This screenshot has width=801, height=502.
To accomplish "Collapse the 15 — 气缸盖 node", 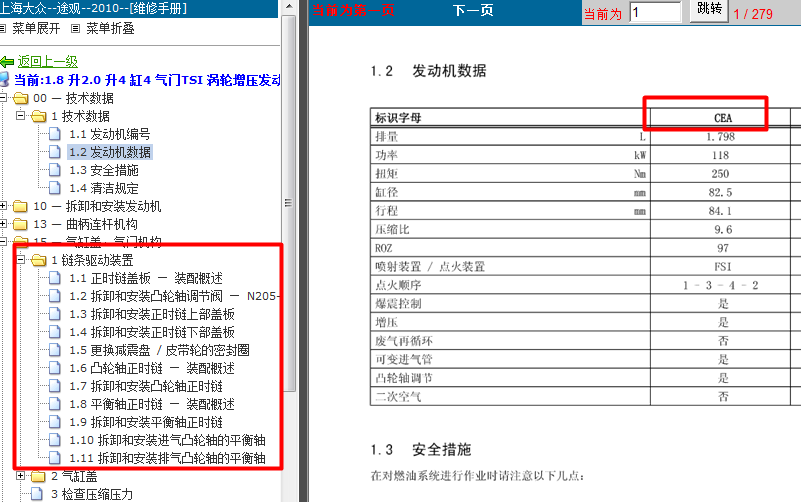I will click(3, 241).
